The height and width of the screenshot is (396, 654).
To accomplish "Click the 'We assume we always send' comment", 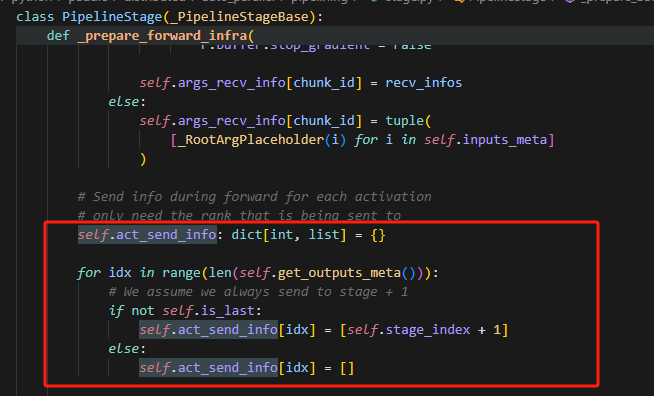I will tap(258, 292).
